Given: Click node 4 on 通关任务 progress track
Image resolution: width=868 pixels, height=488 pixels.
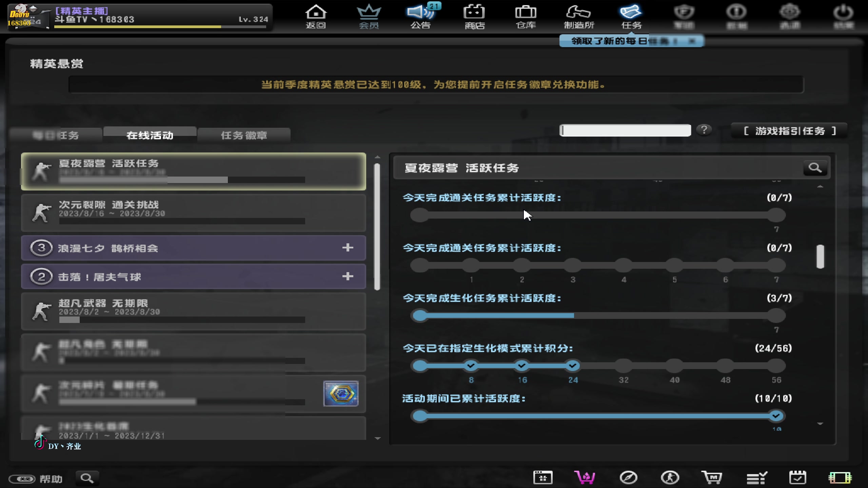Looking at the screenshot, I should (x=624, y=265).
